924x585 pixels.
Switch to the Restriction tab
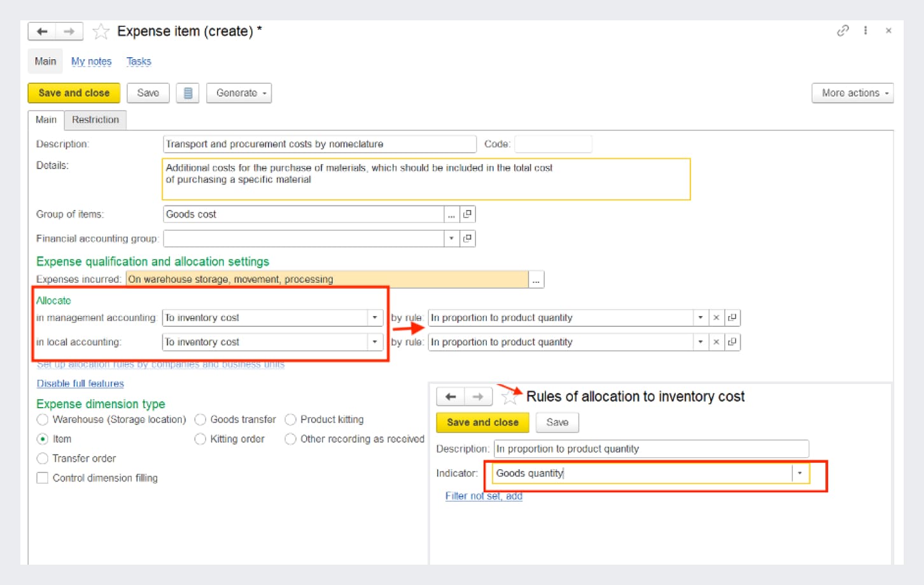(x=95, y=120)
